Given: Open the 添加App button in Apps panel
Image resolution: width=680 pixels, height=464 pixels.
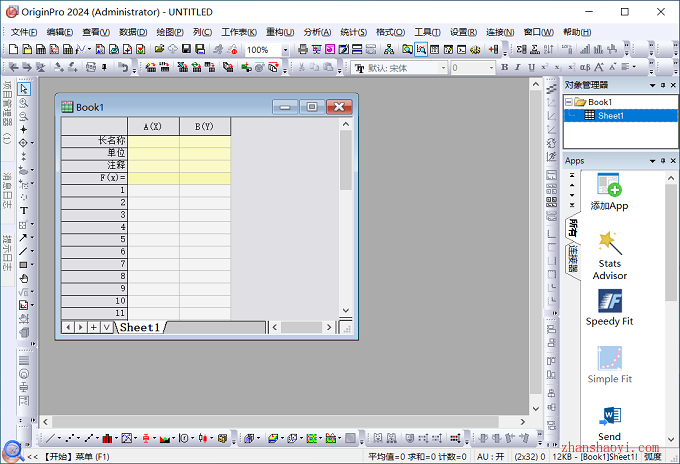Looking at the screenshot, I should [x=609, y=192].
